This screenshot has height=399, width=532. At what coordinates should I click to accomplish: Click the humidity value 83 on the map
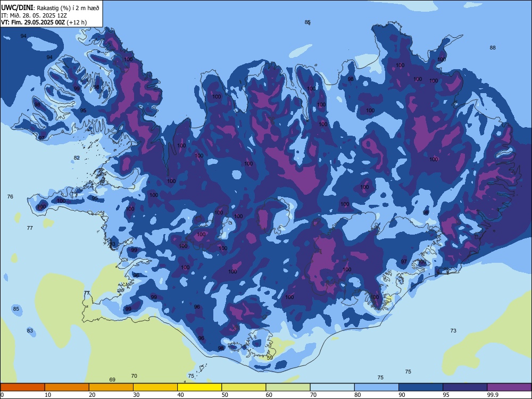click(x=30, y=331)
